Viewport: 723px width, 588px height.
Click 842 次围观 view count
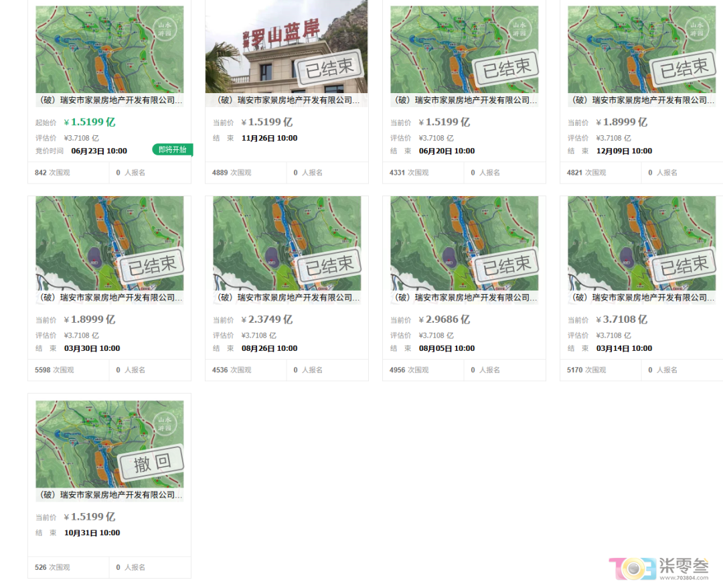[x=52, y=173]
